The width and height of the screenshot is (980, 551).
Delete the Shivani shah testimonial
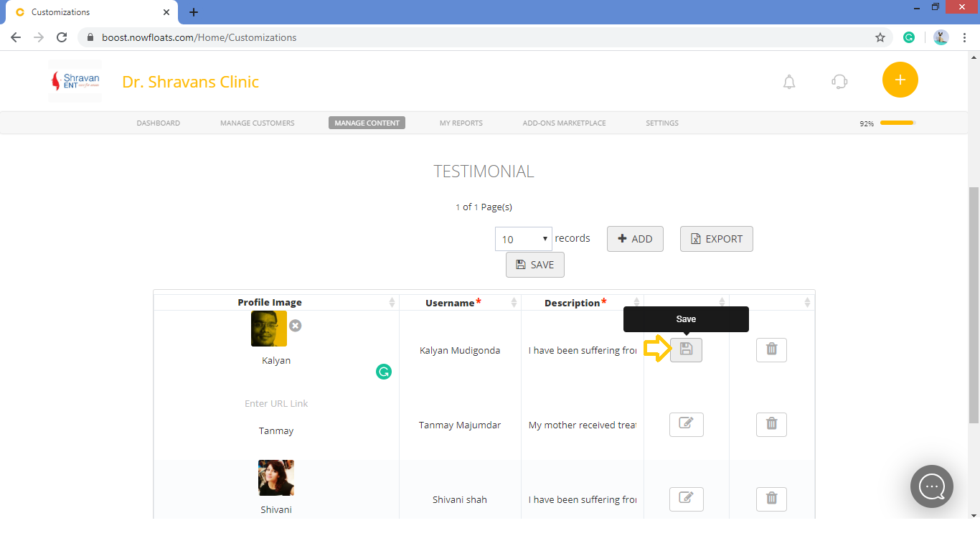771,499
